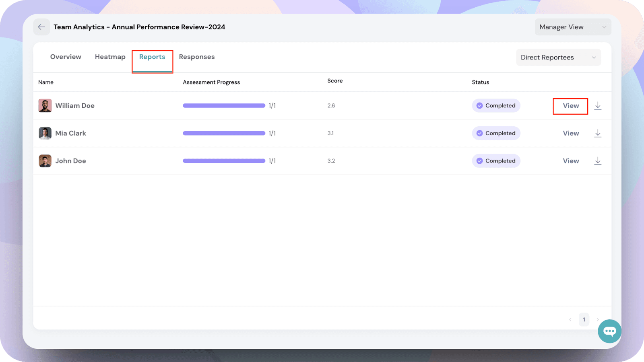Download Mia Clark's report

598,133
